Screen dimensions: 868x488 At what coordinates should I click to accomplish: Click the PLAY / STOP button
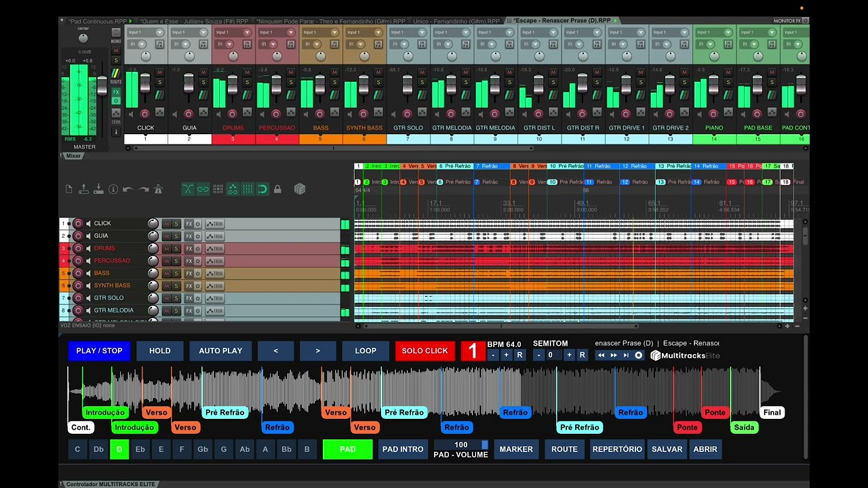pyautogui.click(x=99, y=351)
